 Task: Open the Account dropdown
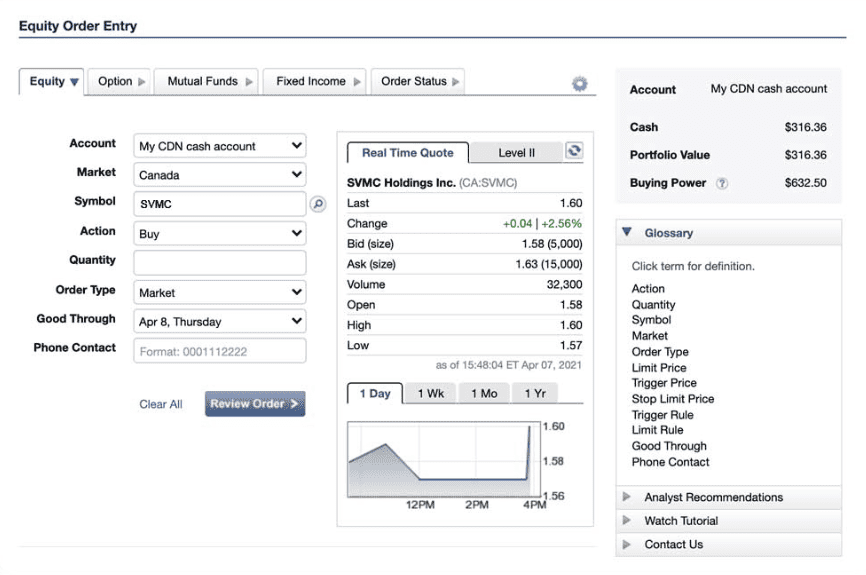pos(219,146)
